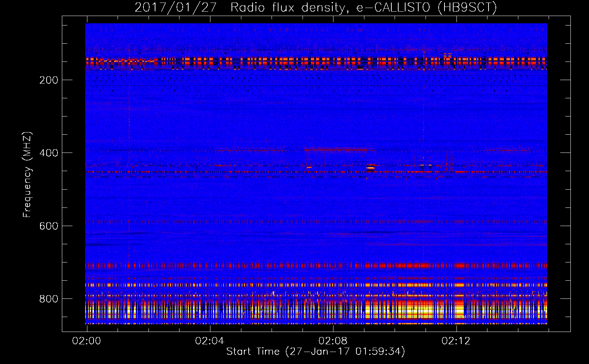This screenshot has width=589, height=364.
Task: Click the 02:04 time tick label
Action: tap(210, 341)
